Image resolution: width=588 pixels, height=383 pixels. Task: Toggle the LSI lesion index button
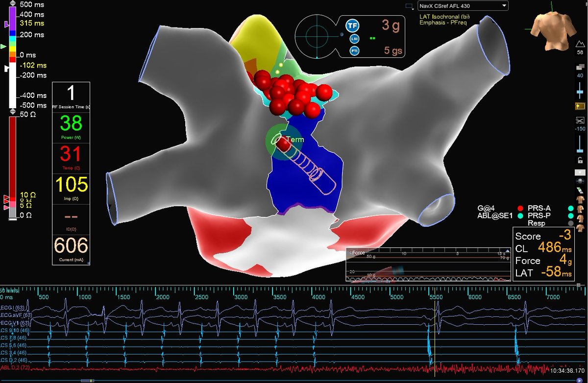(354, 39)
